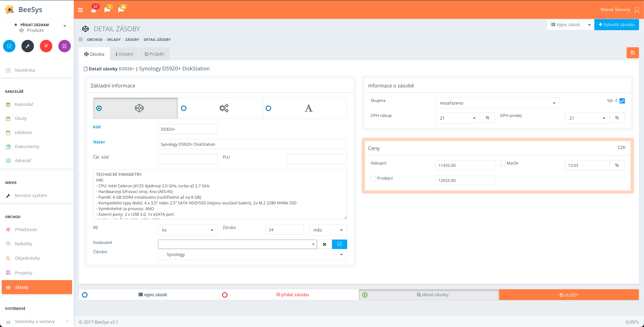Open Statistiky a sestavy in the sidebar
Viewport: 644px width, 327px height.
point(37,321)
